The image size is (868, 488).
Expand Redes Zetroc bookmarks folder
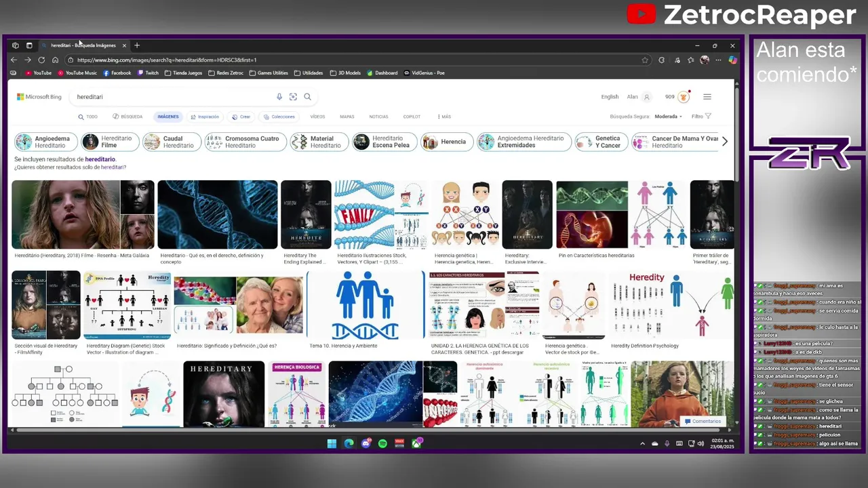coord(226,73)
